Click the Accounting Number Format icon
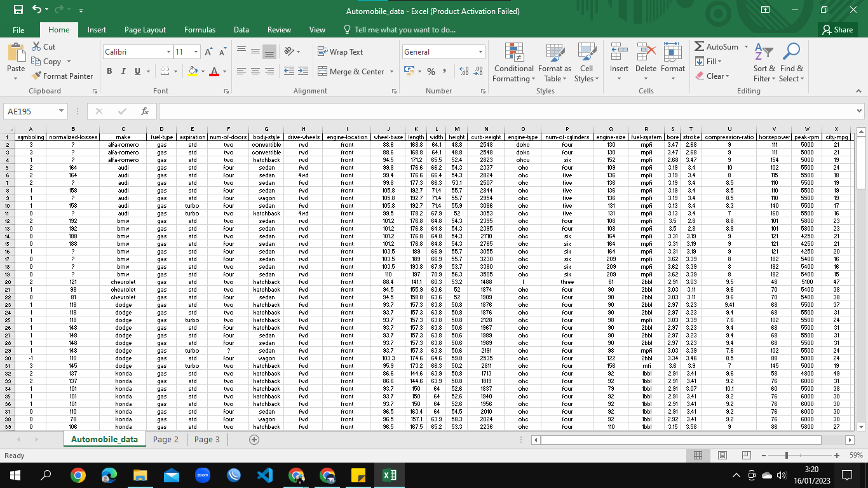The image size is (868, 488). (x=409, y=71)
